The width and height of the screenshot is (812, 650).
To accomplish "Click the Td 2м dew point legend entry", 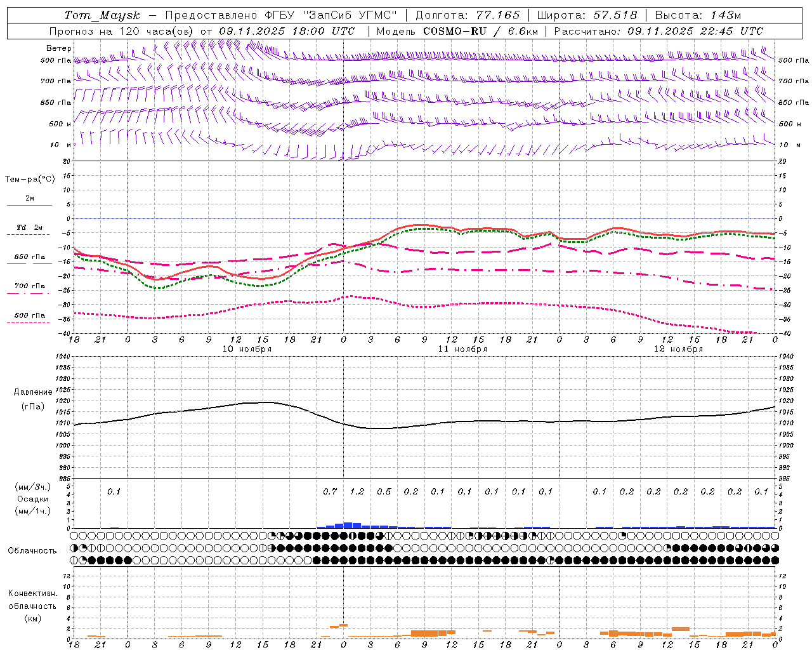I will [x=29, y=227].
